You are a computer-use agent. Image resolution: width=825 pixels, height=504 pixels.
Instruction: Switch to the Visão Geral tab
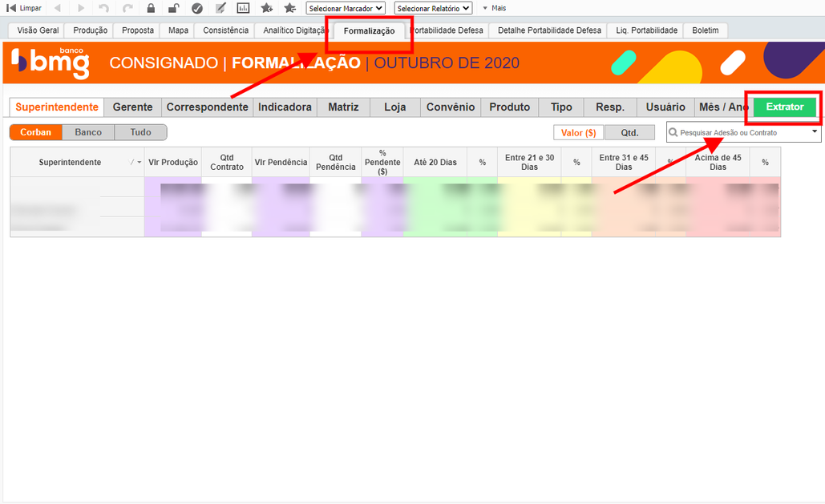point(37,30)
